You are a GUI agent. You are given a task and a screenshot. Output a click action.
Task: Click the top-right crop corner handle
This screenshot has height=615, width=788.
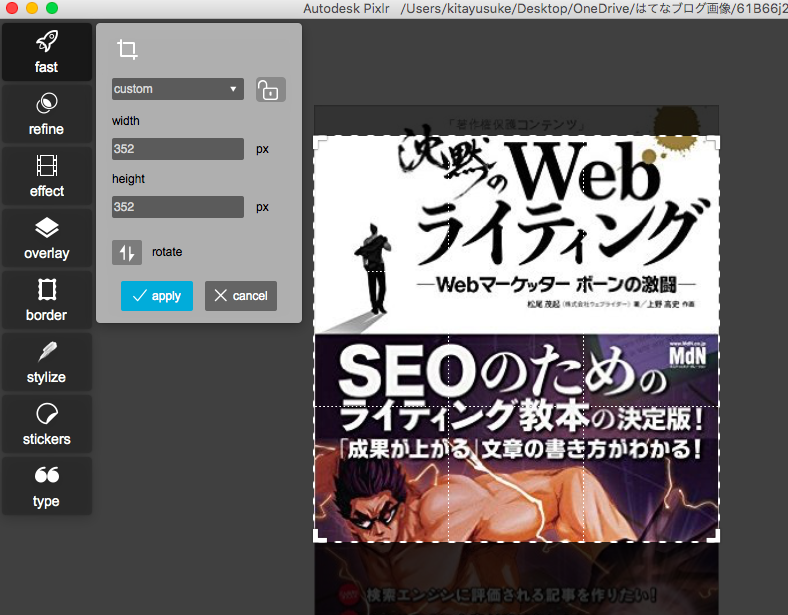(713, 143)
